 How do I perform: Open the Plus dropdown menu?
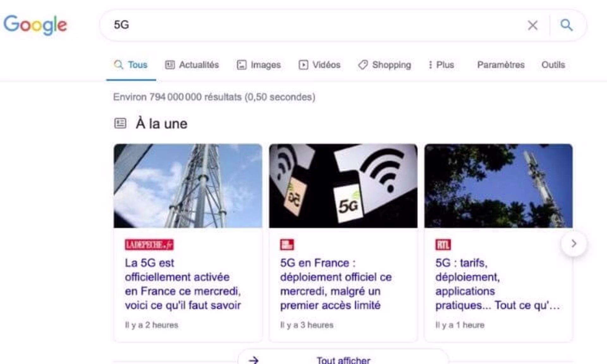445,65
